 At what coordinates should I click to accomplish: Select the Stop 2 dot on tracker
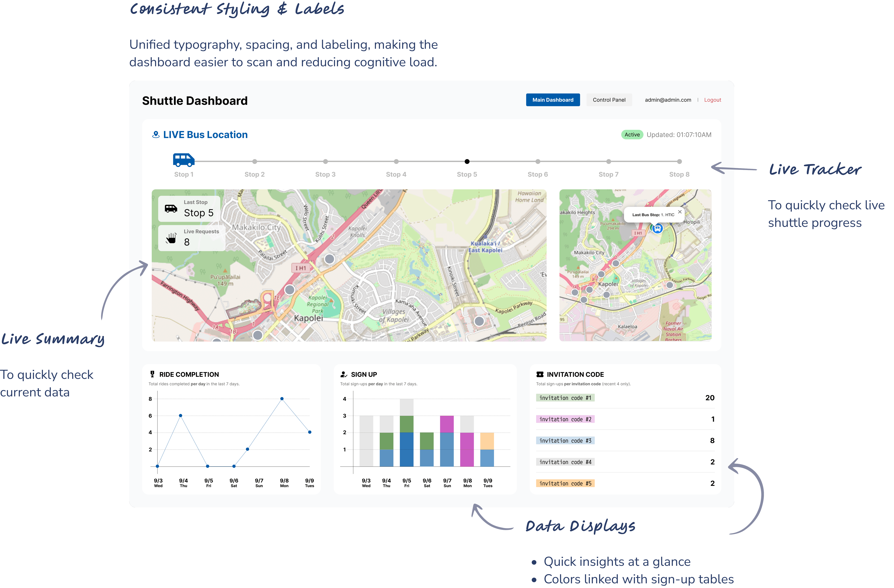255,162
